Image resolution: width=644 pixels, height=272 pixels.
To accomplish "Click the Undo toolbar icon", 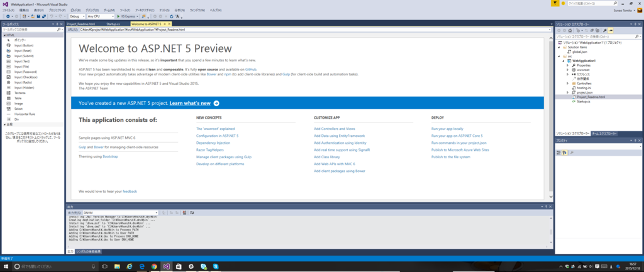I will (52, 16).
